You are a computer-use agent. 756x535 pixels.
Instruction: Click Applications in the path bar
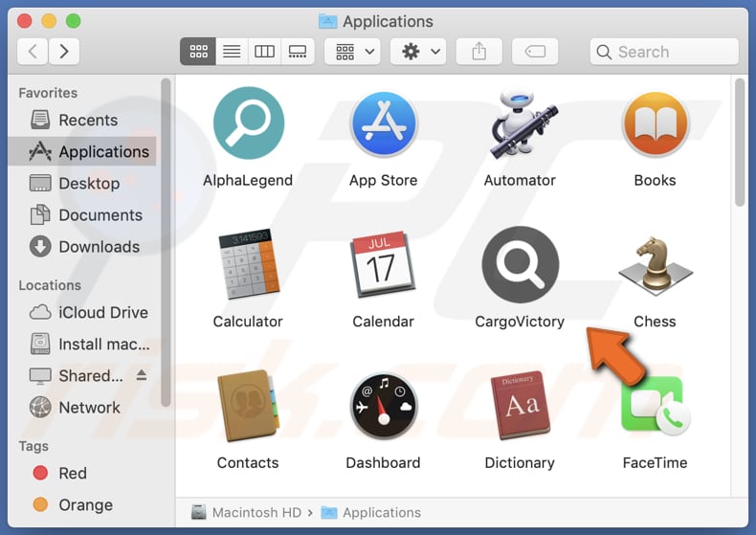point(370,512)
